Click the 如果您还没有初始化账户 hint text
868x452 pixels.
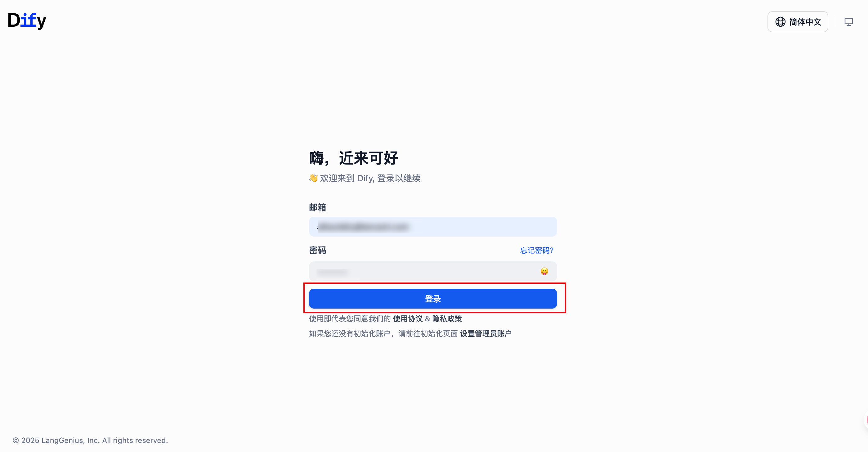tap(383, 333)
